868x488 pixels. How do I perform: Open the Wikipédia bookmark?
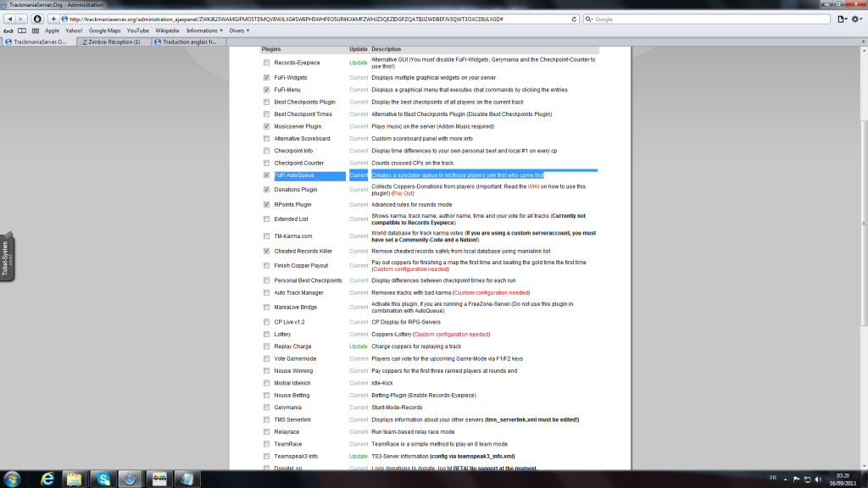click(167, 31)
